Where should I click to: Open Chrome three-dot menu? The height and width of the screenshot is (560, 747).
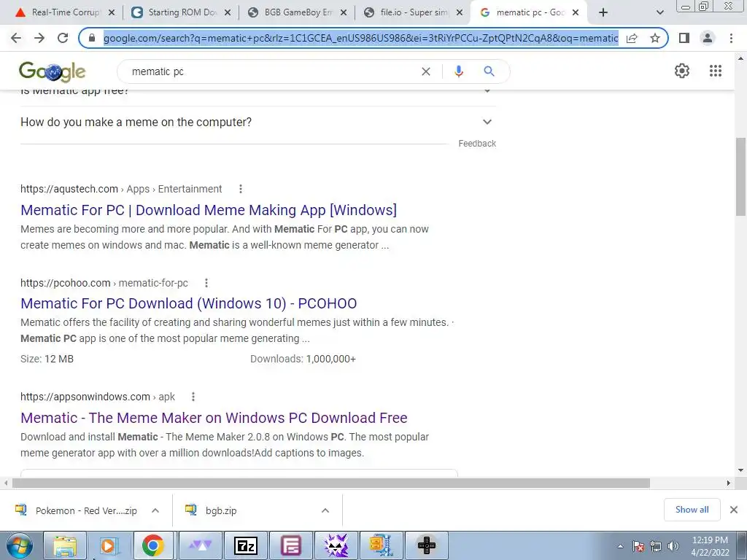coord(731,38)
